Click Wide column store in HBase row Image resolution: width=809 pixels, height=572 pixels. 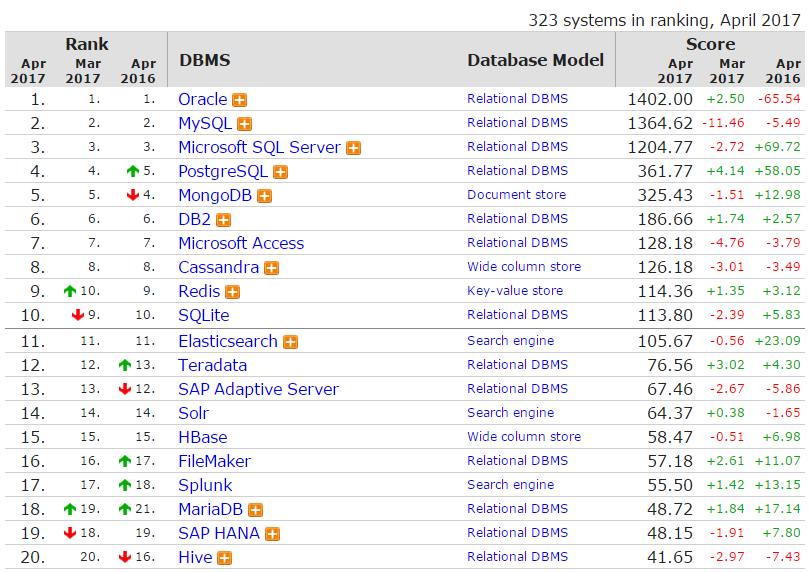[x=524, y=437]
